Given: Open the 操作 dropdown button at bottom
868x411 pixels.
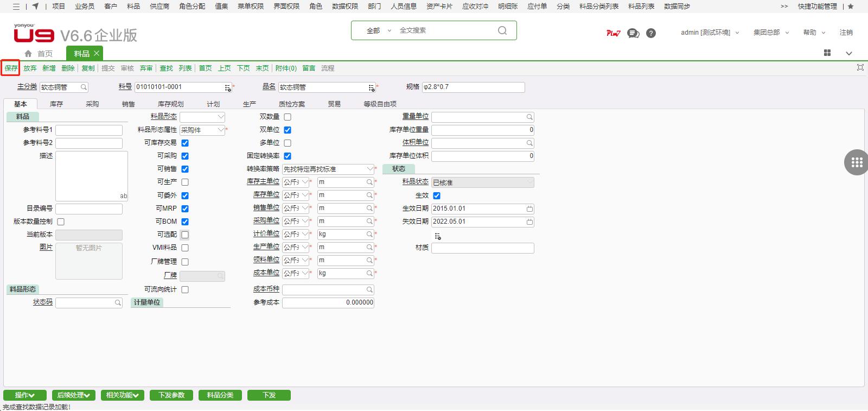Looking at the screenshot, I should (25, 395).
